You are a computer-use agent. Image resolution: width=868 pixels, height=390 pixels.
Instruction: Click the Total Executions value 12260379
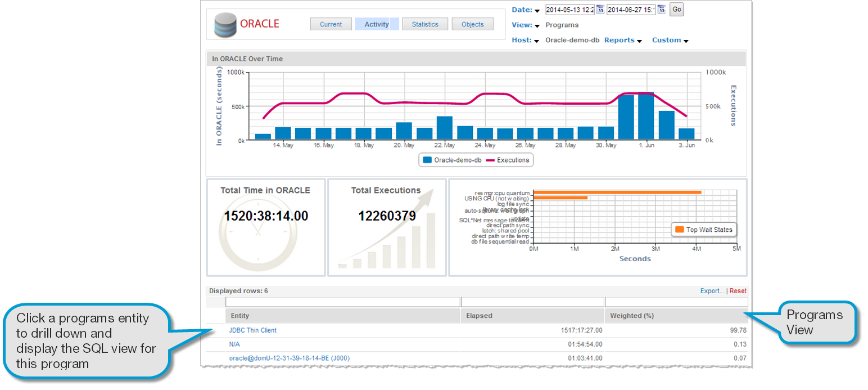click(387, 216)
